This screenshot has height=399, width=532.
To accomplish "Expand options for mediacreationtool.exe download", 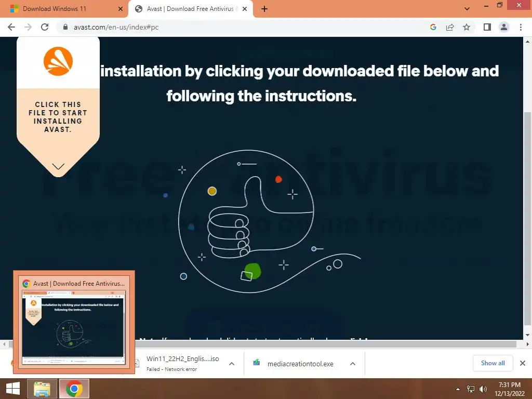I will point(353,364).
